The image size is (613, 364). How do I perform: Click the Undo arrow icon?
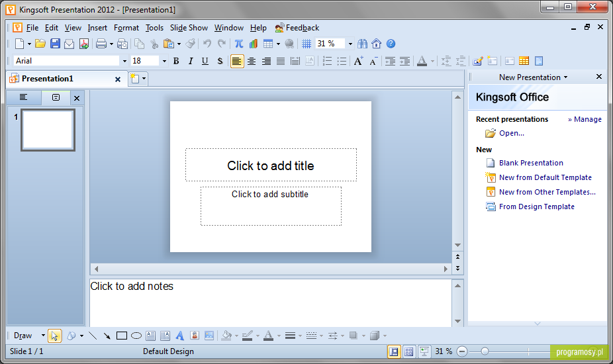tap(207, 44)
